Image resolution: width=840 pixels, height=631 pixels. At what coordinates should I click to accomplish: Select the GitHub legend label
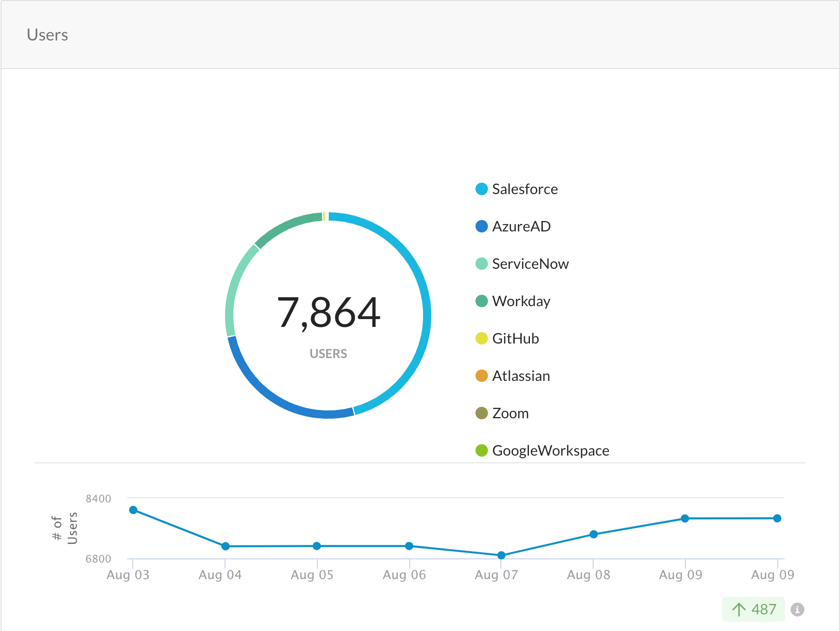[x=515, y=338]
